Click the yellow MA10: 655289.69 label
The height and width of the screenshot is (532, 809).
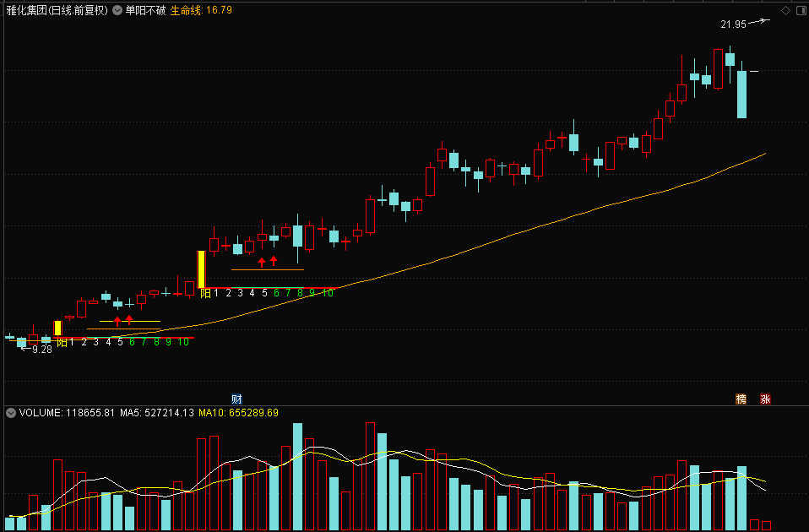tap(238, 413)
